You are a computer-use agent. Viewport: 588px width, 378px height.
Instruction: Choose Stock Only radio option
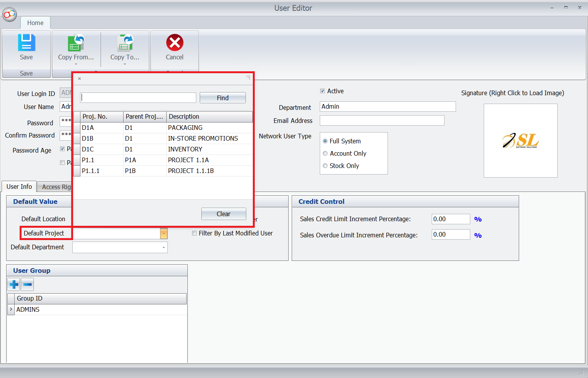[325, 166]
